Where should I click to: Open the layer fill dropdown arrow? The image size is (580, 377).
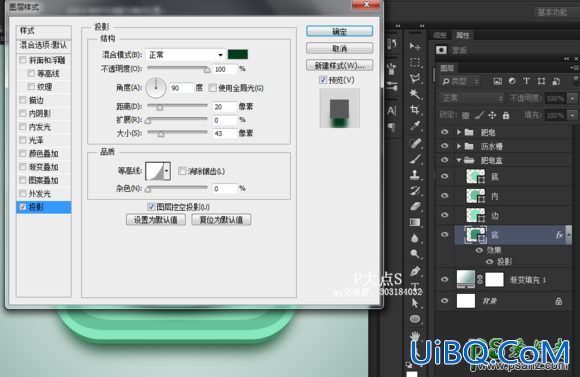(573, 115)
